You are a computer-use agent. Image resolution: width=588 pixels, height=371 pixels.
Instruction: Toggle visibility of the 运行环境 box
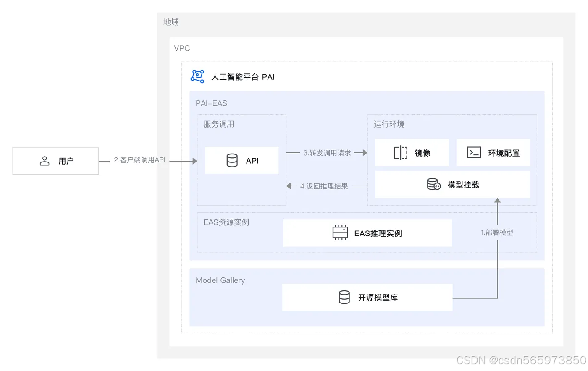(389, 124)
